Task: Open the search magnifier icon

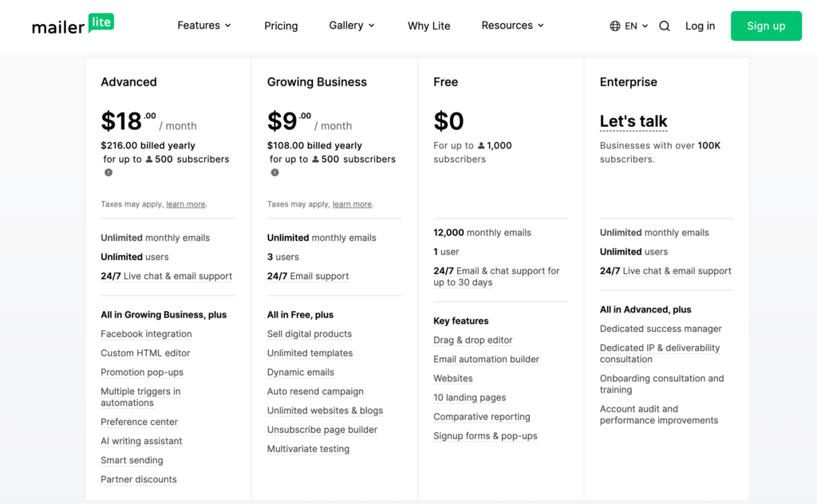Action: point(664,26)
